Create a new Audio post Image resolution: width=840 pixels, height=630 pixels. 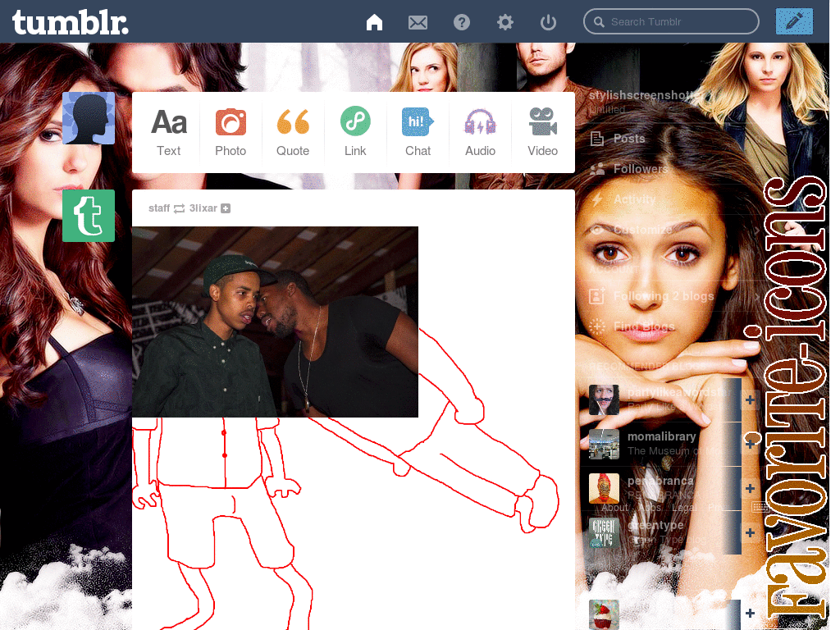480,132
